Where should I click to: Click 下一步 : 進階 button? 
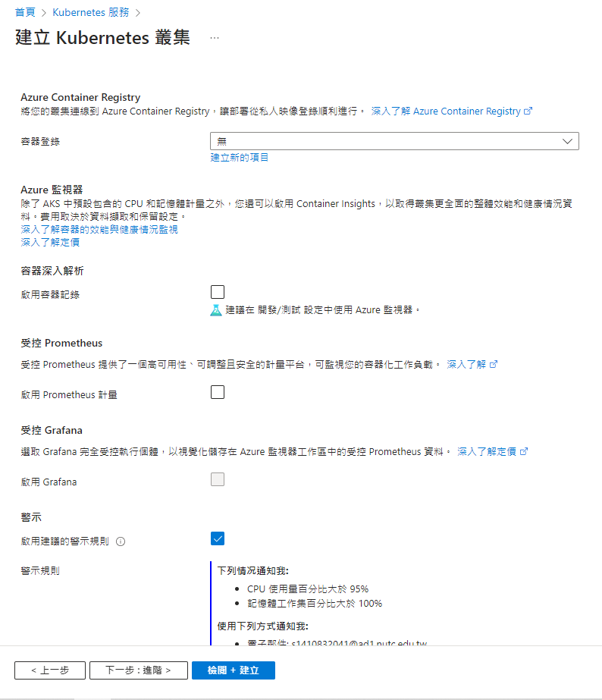[x=138, y=670]
